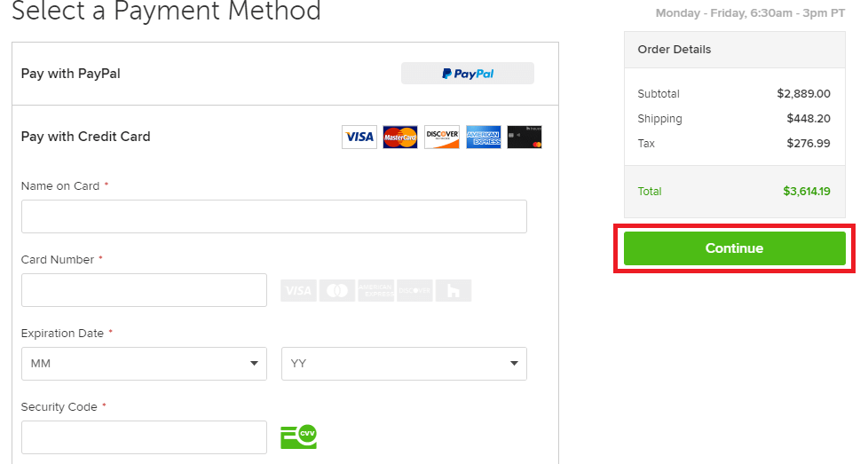Click the green CVV help icon
This screenshot has width=868, height=464.
[299, 436]
